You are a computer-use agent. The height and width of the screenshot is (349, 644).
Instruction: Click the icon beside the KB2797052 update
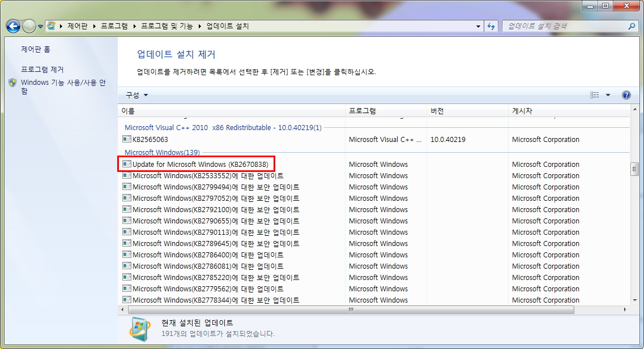[127, 198]
